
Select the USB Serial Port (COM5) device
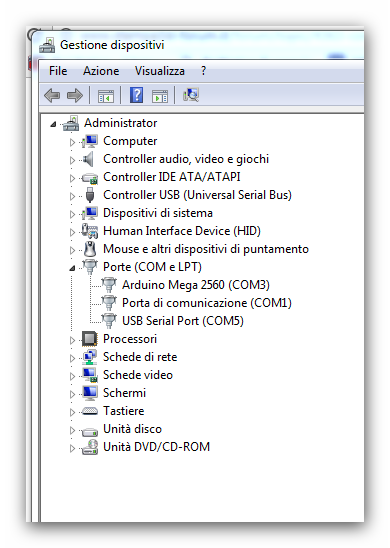coord(182,321)
